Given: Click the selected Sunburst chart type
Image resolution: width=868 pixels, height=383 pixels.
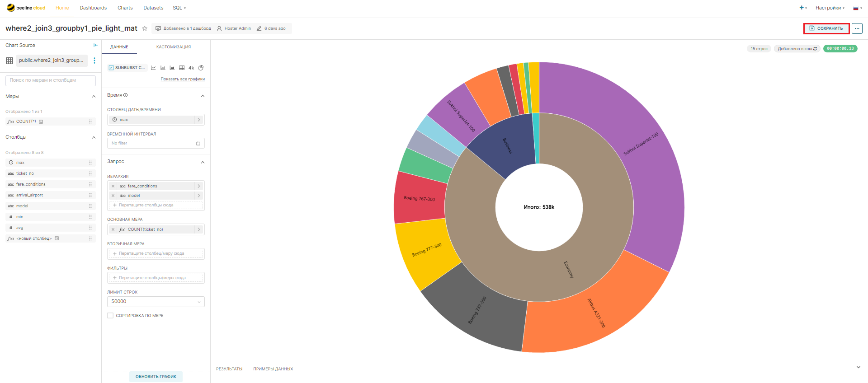Looking at the screenshot, I should pos(127,68).
